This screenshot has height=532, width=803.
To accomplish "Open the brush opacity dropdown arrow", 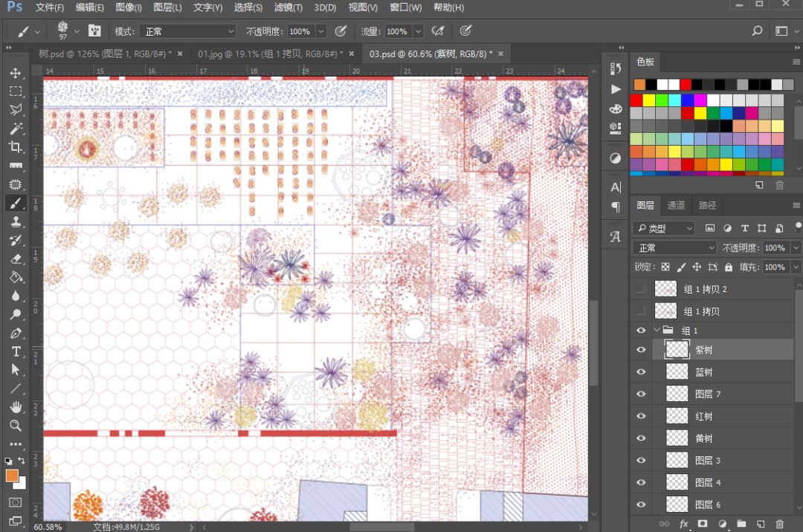I will (321, 31).
